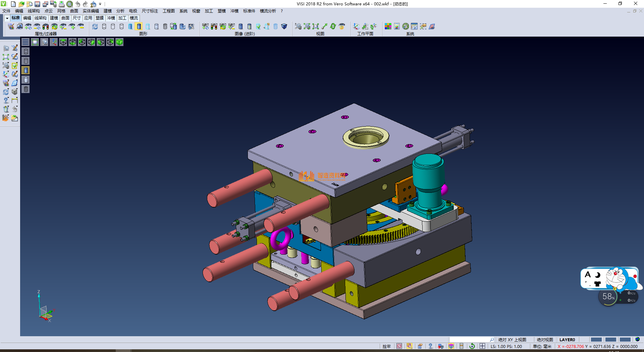The image size is (644, 352).
Task: Expand the quick access toolbar customize arrow
Action: 100,4
